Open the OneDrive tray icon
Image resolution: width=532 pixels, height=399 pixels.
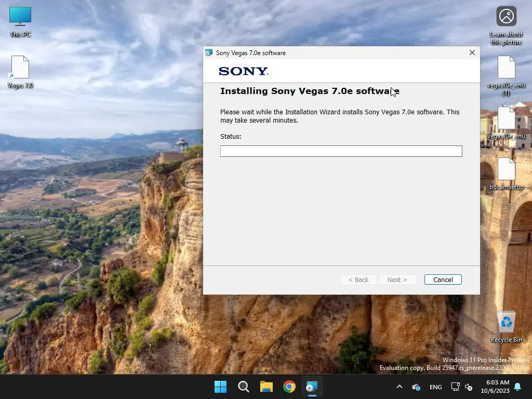click(x=416, y=387)
